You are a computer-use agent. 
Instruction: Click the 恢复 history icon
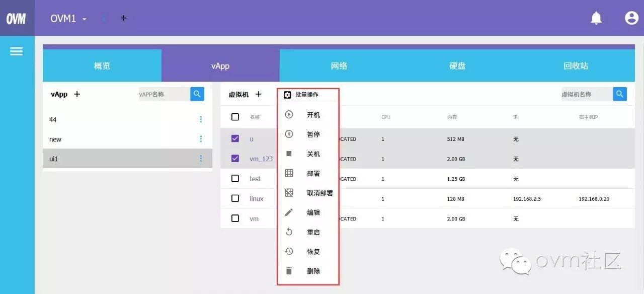[289, 251]
